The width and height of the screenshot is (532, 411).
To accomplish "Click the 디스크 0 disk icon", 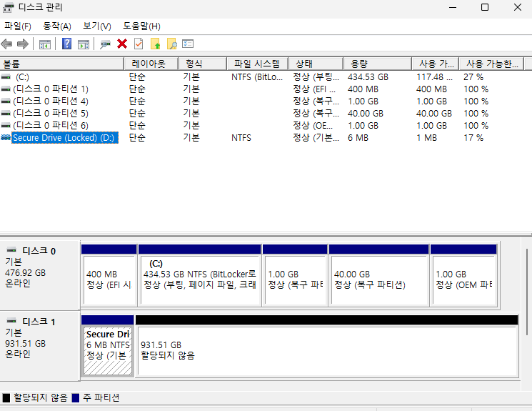I will [11, 250].
